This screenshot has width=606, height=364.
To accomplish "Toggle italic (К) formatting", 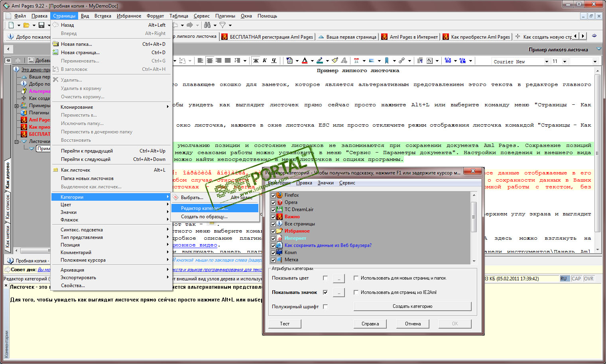I will (265, 61).
